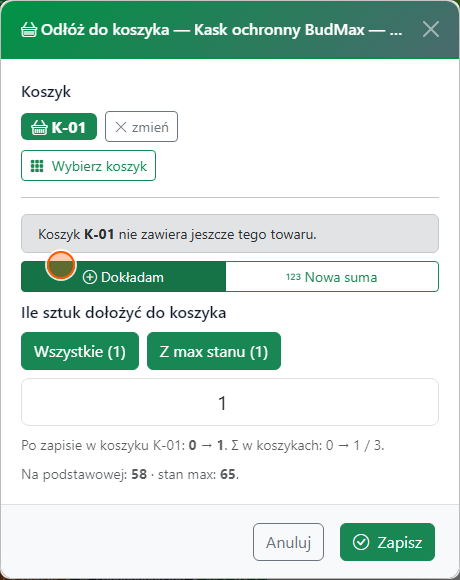
Task: Focus the quantity input showing 1
Action: coord(230,402)
